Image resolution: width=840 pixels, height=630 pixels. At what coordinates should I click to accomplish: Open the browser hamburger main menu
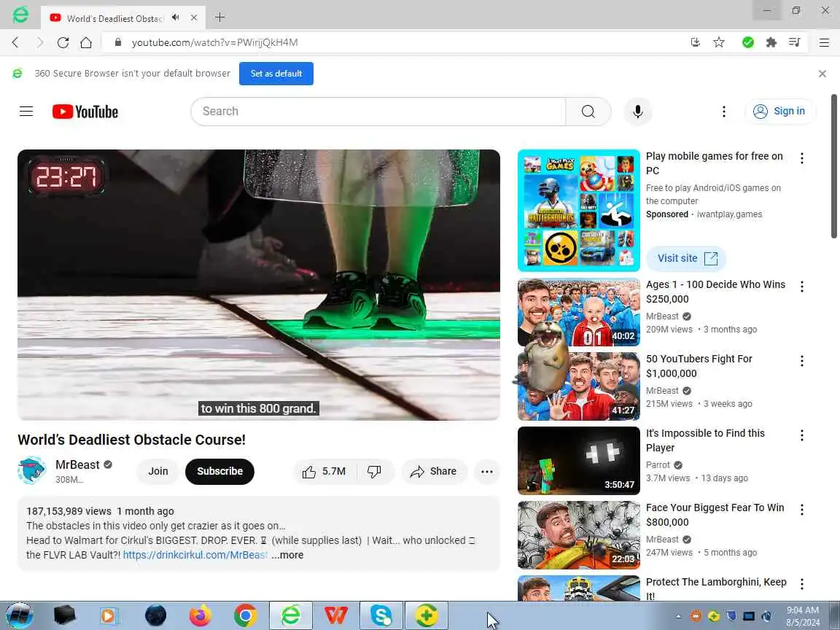824,42
